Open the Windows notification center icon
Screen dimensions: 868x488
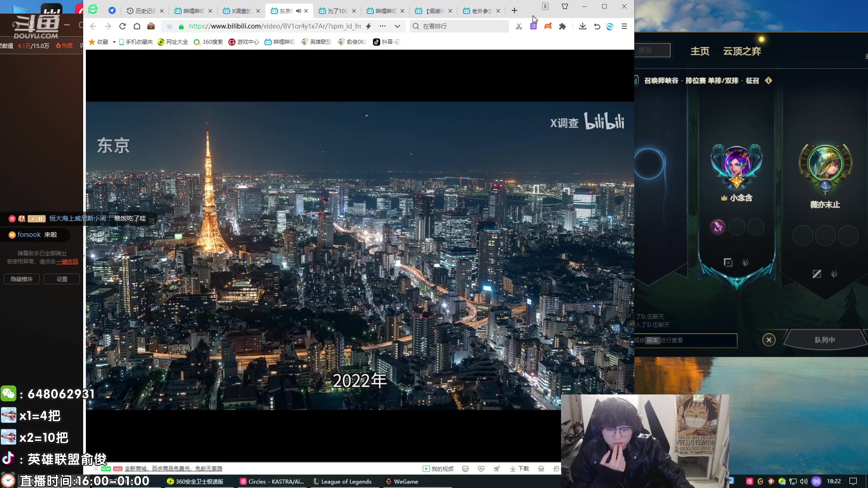(853, 481)
